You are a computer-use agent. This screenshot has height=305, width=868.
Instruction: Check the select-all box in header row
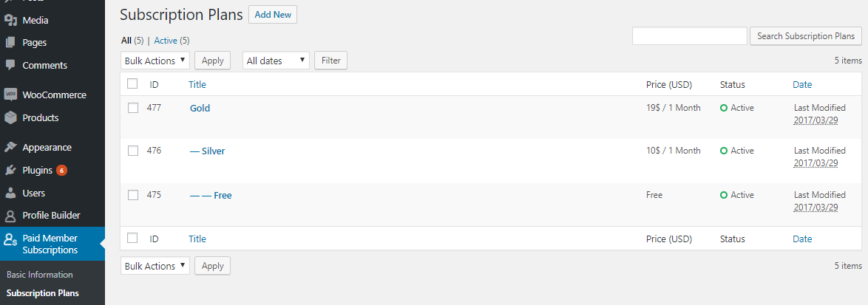click(x=132, y=84)
